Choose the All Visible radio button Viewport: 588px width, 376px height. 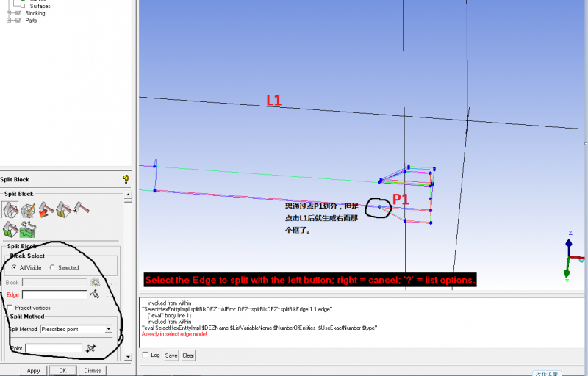14,267
